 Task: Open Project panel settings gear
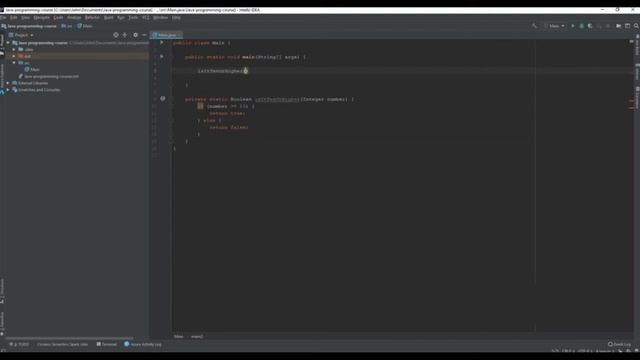pyautogui.click(x=136, y=35)
